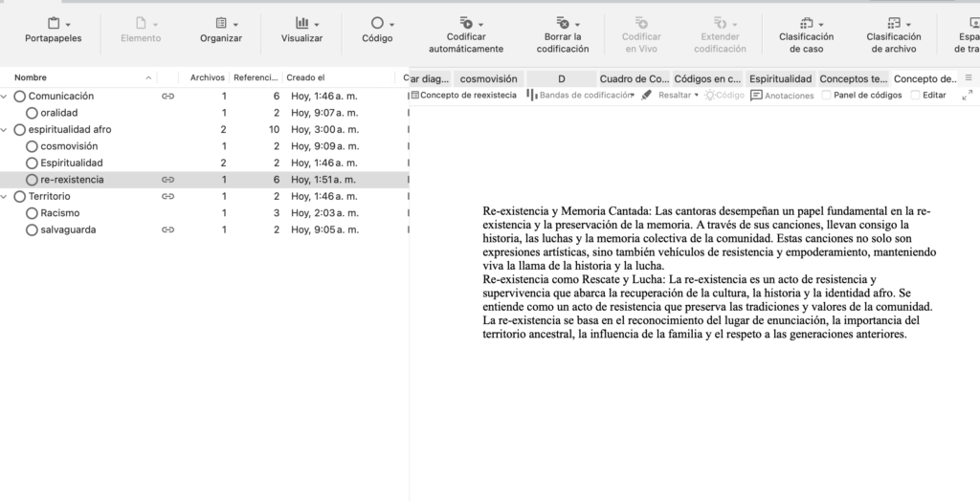This screenshot has width=980, height=501.
Task: Select the espiritualidad afro code row
Action: [205, 130]
